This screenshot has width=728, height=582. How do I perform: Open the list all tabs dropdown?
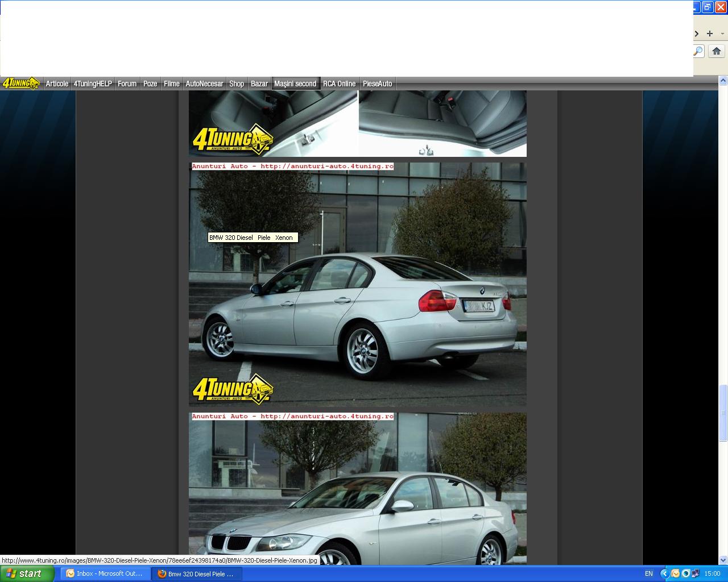722,34
